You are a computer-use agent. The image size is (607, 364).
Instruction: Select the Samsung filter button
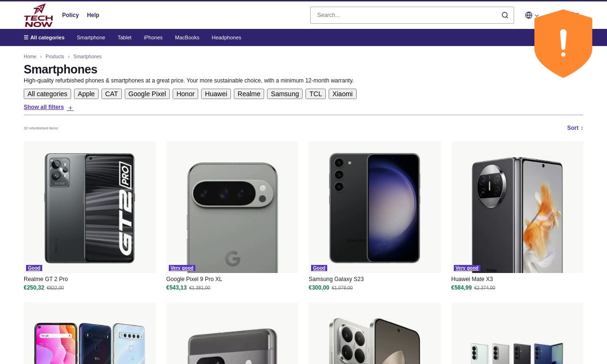coord(285,94)
